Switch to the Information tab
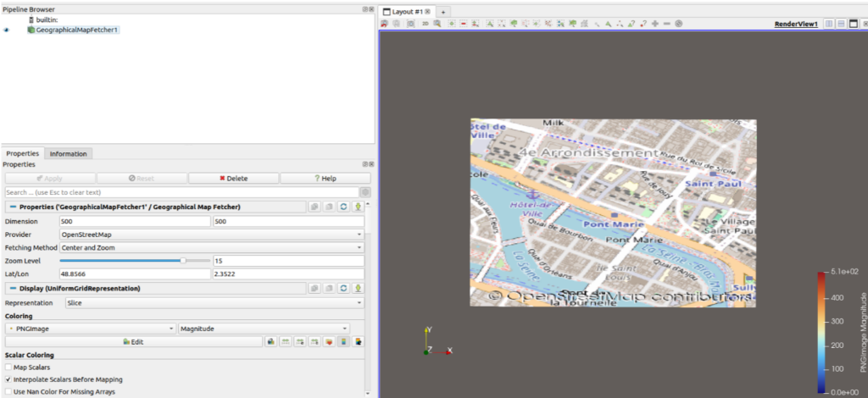Image resolution: width=868 pixels, height=398 pixels. pos(68,153)
